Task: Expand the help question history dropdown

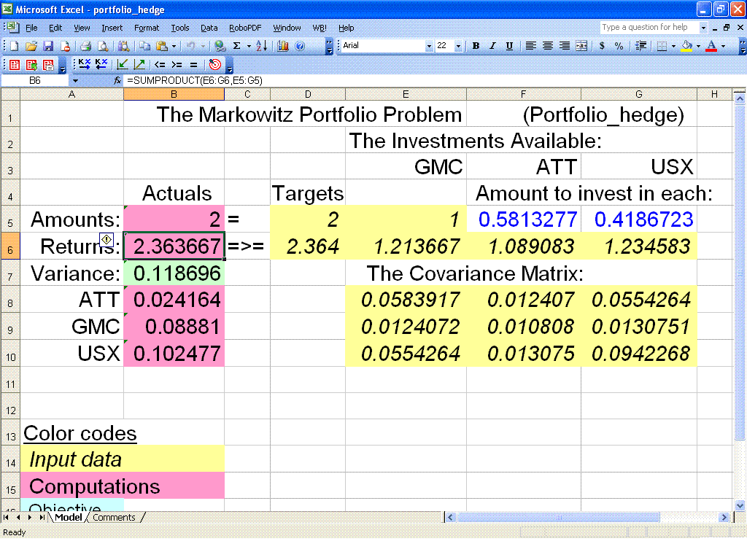Action: (703, 28)
